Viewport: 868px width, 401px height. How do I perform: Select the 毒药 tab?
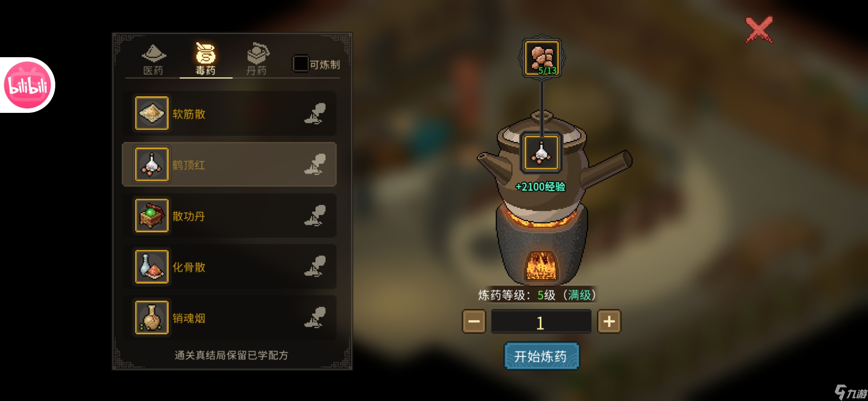click(205, 60)
